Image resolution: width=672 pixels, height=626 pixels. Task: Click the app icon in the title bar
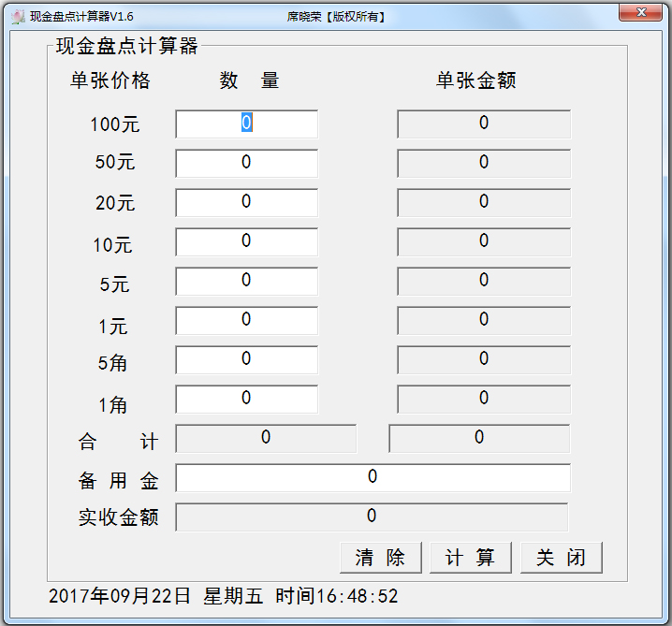[x=17, y=17]
